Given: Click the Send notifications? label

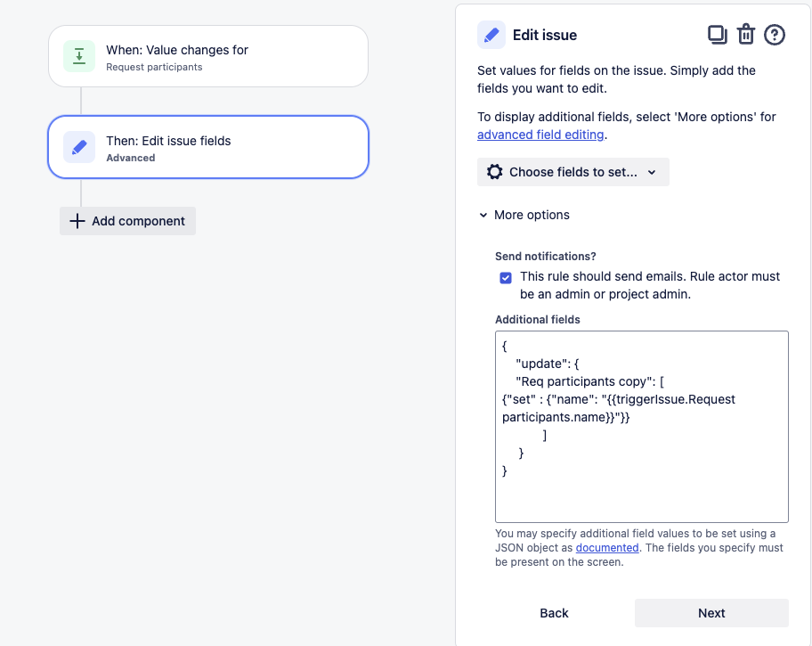Looking at the screenshot, I should click(x=545, y=256).
